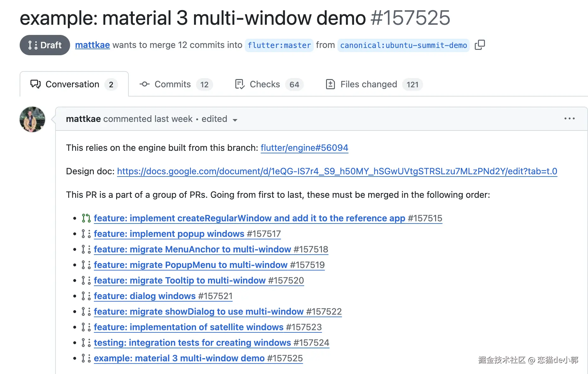Click the Files changed count badge 121
588x374 pixels.
(413, 84)
